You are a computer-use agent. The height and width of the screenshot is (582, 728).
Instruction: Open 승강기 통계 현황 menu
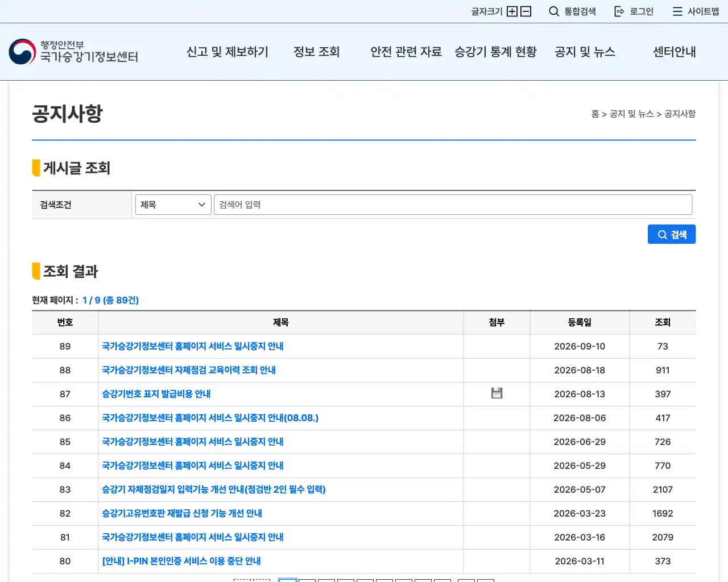pos(495,52)
